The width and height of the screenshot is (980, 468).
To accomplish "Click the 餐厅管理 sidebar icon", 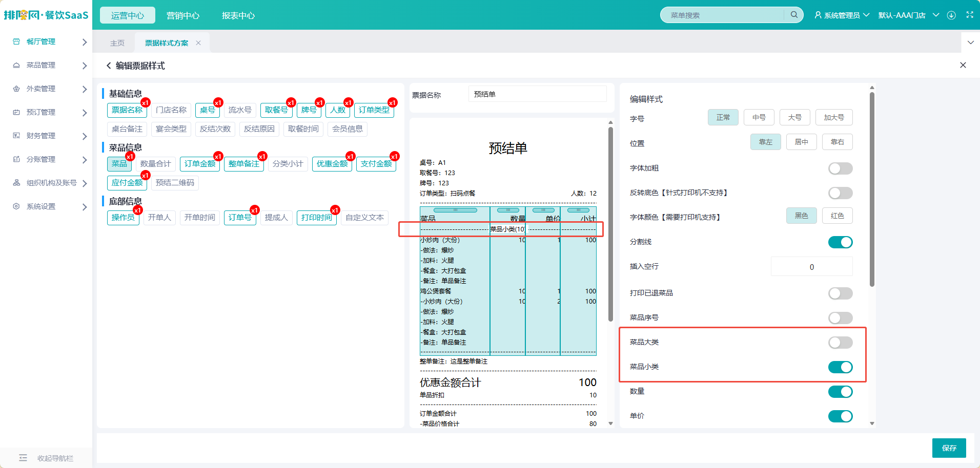I will pos(16,41).
